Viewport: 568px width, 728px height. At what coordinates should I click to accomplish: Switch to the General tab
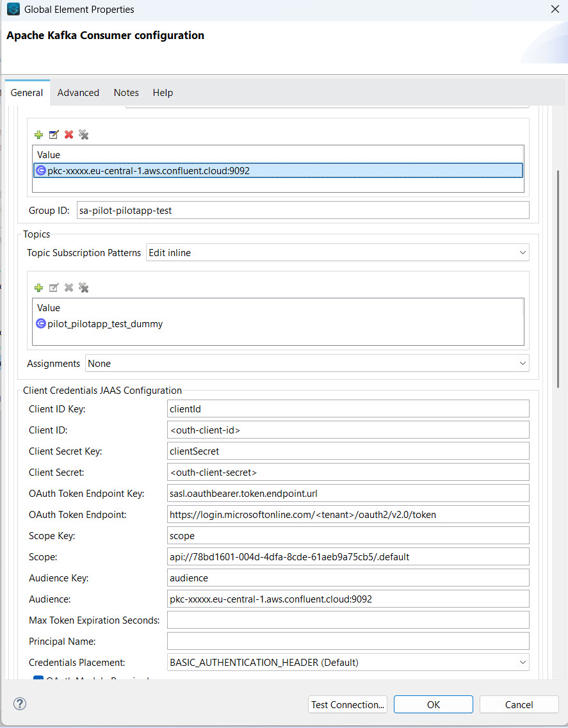27,93
